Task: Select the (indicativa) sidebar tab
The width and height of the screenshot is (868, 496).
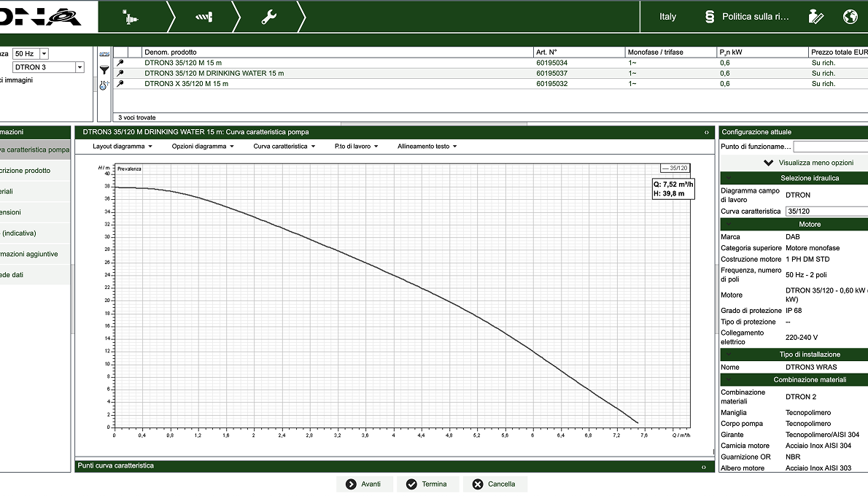Action: (x=35, y=233)
